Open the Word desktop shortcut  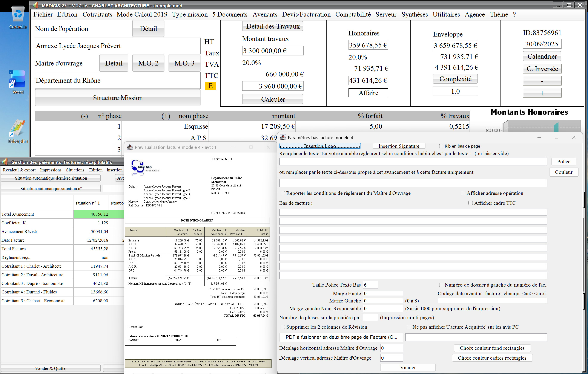[18, 82]
